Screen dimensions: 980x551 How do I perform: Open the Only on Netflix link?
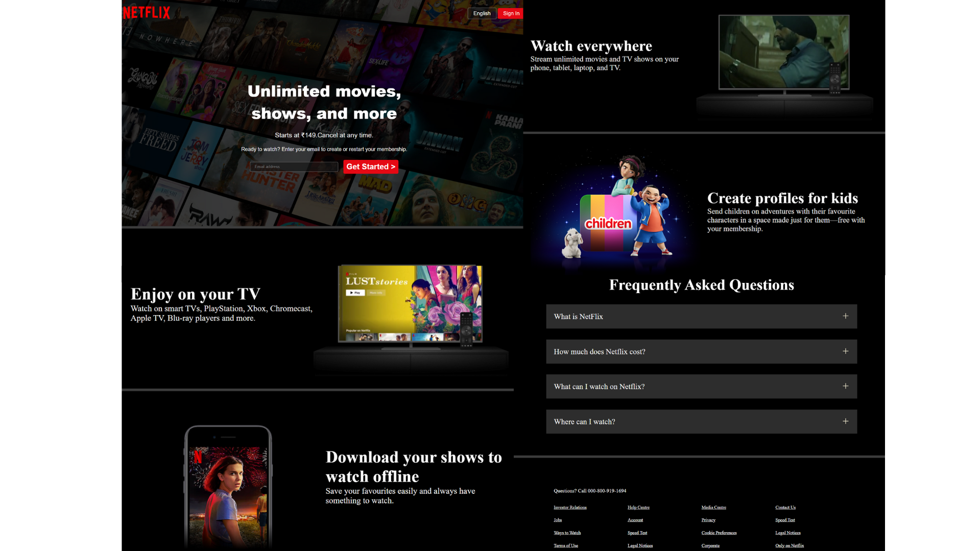click(790, 545)
